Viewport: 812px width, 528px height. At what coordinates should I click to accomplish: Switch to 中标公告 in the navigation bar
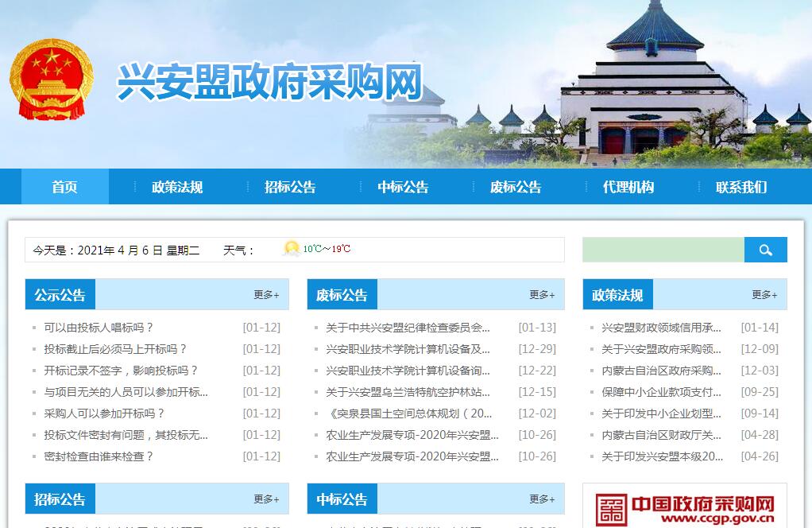tap(403, 187)
